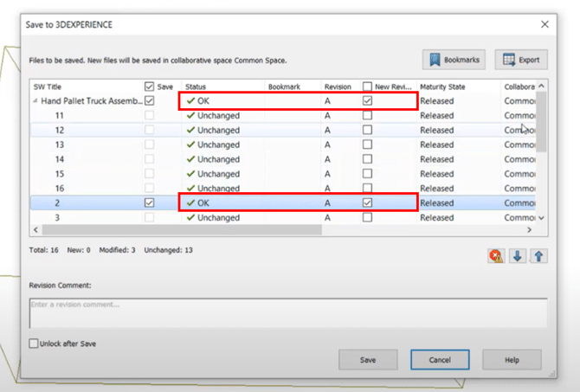Click "Total: 16" summary text
This screenshot has width=580, height=392.
(43, 250)
